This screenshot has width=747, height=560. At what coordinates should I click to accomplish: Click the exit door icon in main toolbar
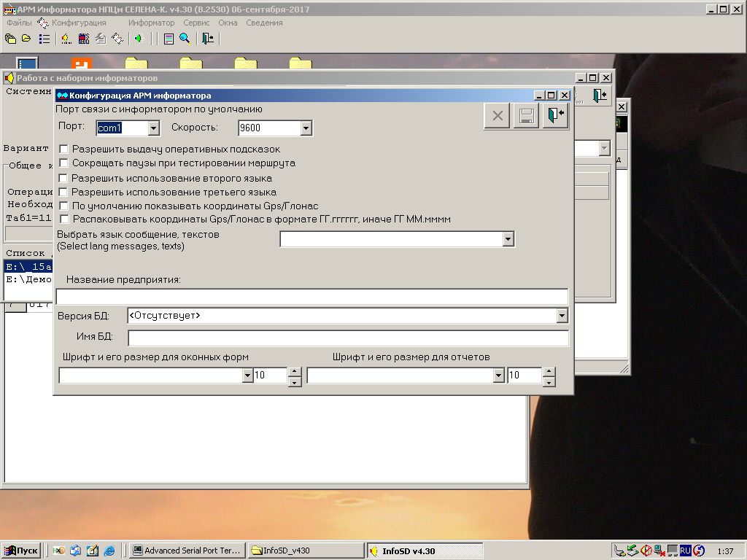pos(208,39)
